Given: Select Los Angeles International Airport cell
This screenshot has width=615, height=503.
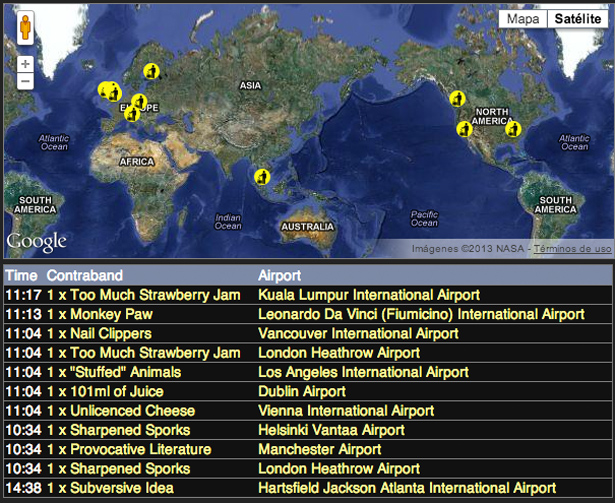Looking at the screenshot, I should tap(363, 372).
